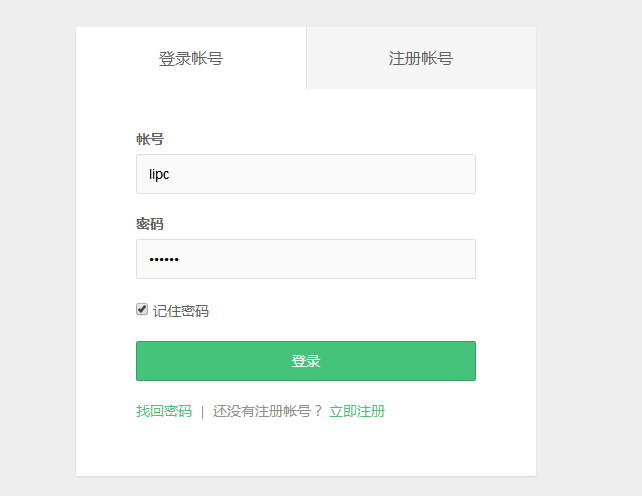Follow the 立即注册 link
This screenshot has width=642, height=496.
pos(357,411)
